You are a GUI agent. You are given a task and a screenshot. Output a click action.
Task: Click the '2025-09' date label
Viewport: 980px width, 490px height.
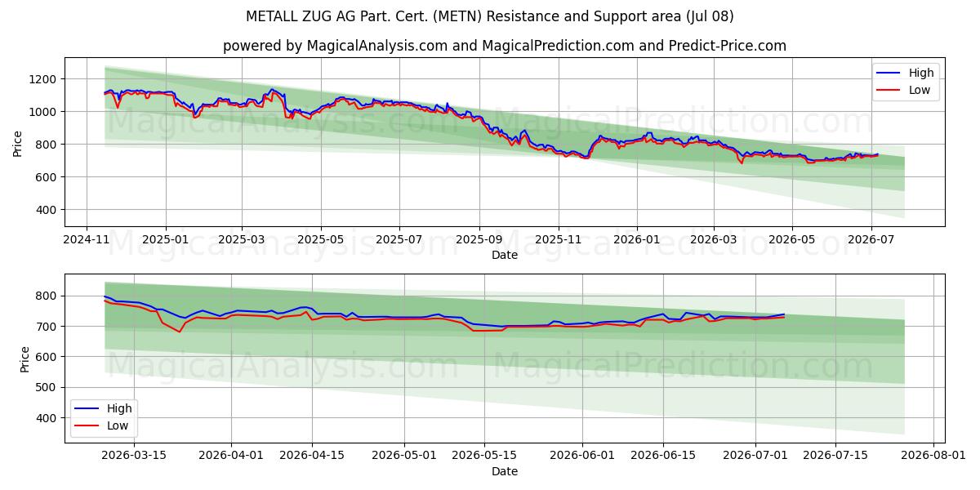(479, 239)
